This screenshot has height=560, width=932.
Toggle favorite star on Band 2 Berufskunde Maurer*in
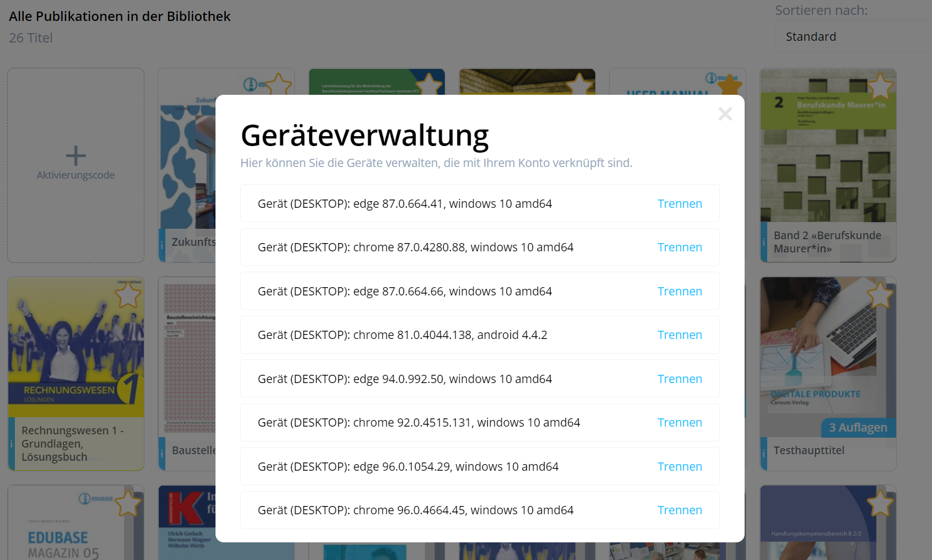[880, 86]
